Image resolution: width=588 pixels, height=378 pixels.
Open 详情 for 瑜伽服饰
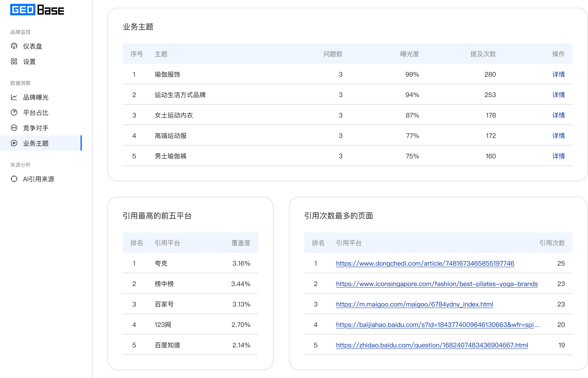pos(558,74)
